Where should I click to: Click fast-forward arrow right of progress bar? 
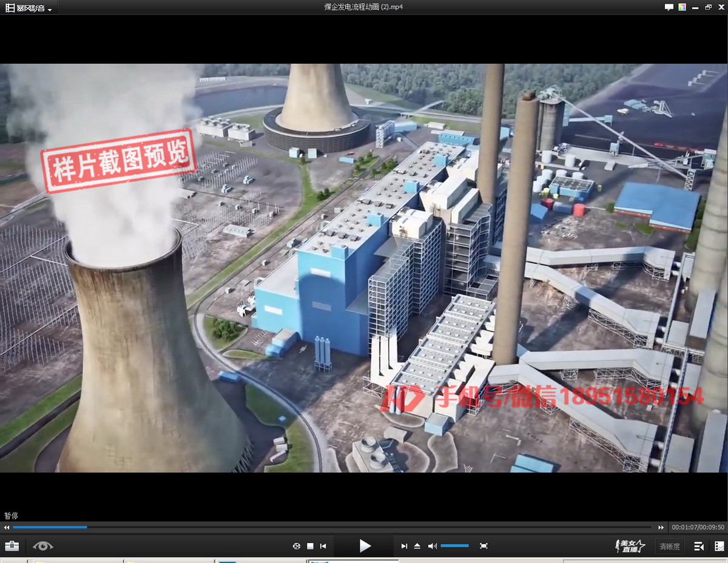point(661,527)
